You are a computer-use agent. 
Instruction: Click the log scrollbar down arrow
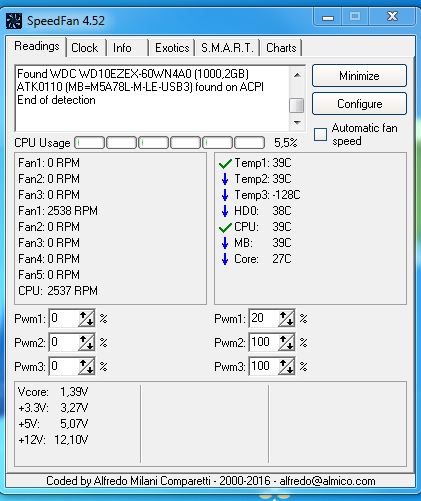pos(297,123)
